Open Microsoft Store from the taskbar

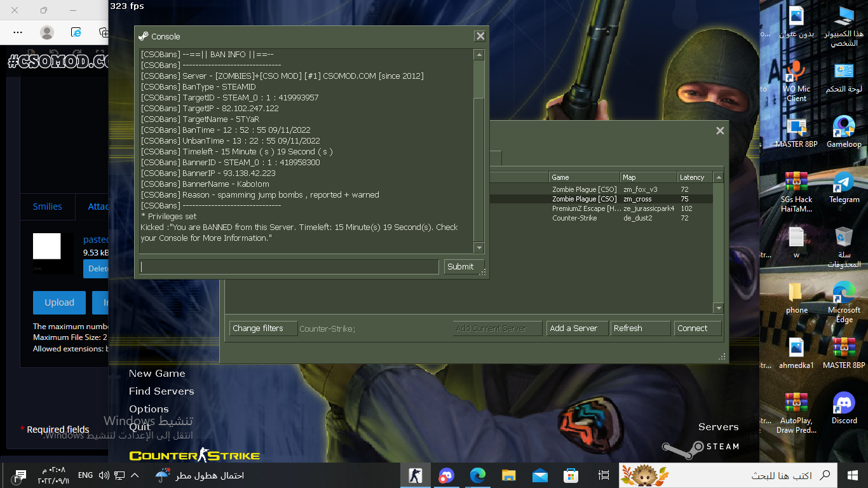[x=571, y=475]
